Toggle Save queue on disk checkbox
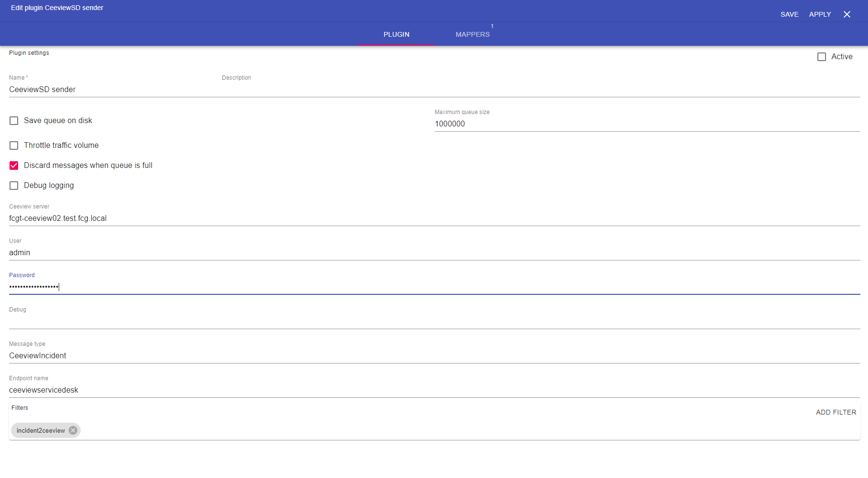The image size is (868, 478). [x=14, y=121]
